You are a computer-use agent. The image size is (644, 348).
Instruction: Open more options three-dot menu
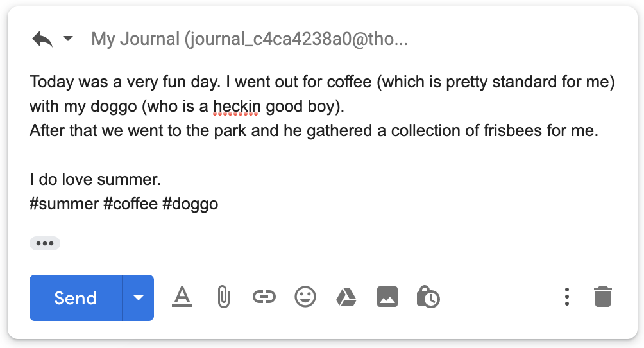pos(567,297)
